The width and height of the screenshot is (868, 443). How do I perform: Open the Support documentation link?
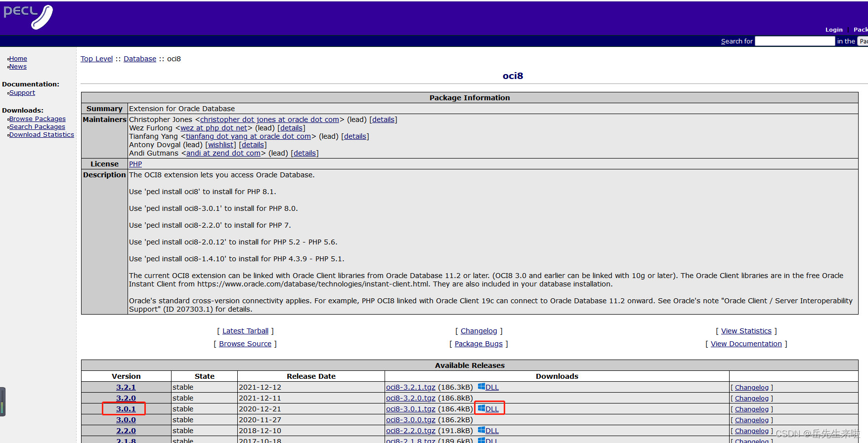[22, 93]
